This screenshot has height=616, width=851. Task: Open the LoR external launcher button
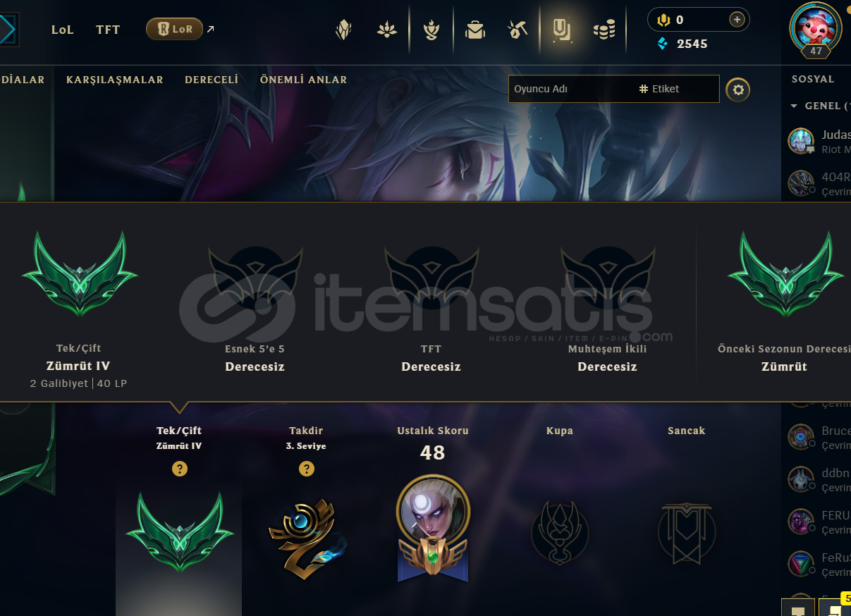click(174, 29)
